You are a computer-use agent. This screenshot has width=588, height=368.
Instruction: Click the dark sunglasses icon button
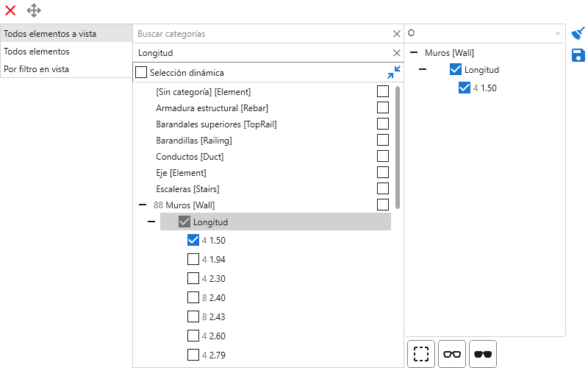coord(483,354)
